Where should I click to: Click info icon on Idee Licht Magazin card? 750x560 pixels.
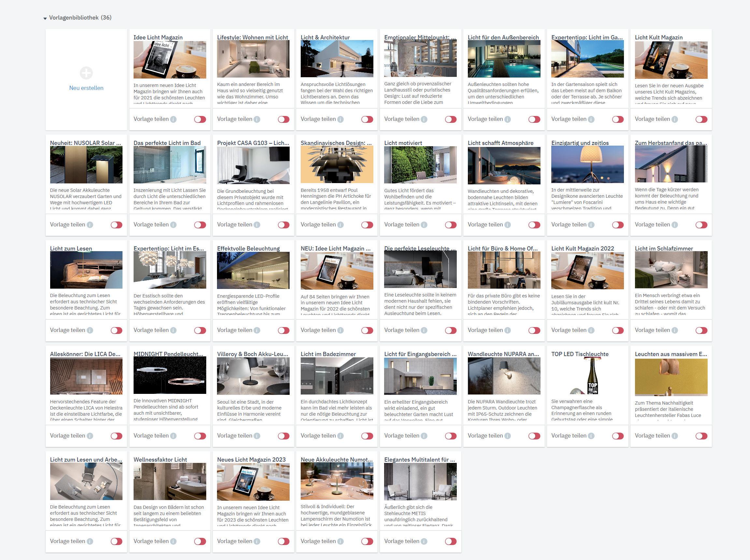173,119
